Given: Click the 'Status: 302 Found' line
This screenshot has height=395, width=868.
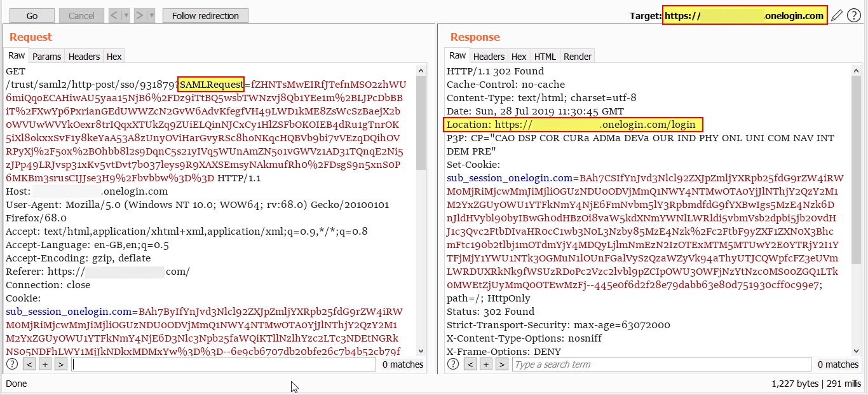Looking at the screenshot, I should point(491,312).
